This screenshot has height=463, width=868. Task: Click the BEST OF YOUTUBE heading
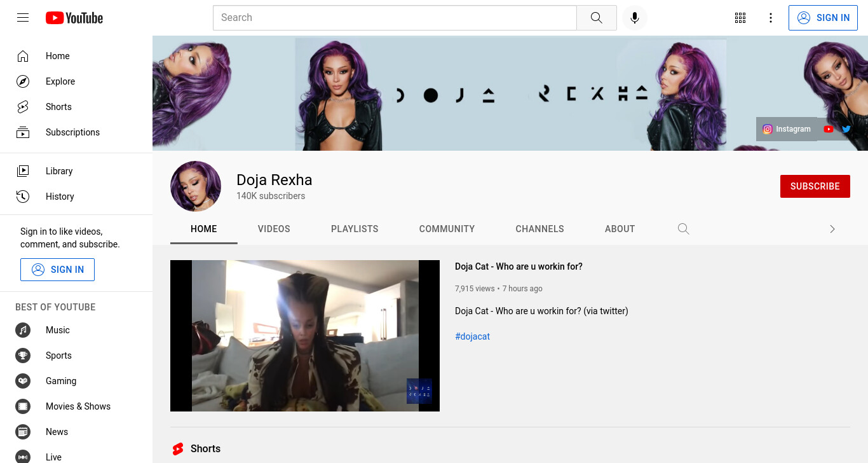pyautogui.click(x=55, y=307)
